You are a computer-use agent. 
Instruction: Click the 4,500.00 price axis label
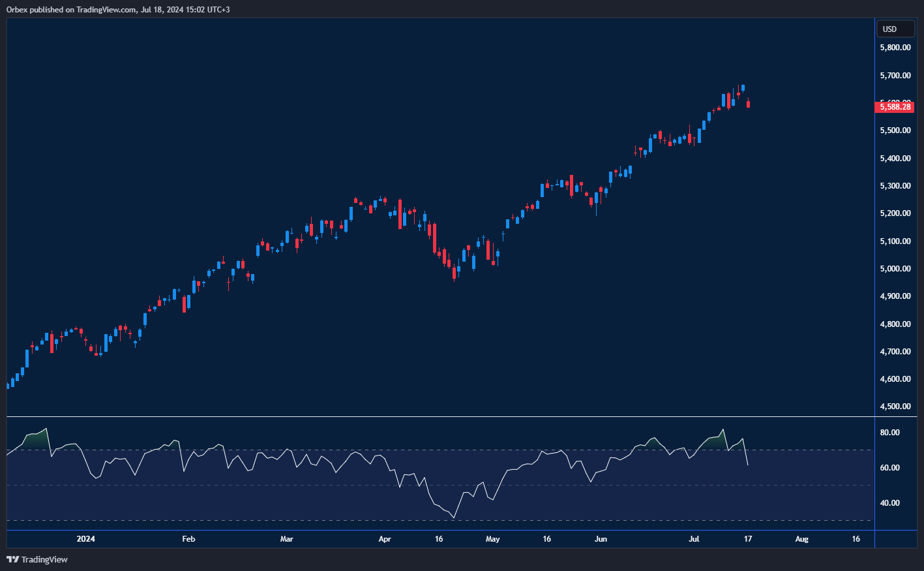pos(895,407)
